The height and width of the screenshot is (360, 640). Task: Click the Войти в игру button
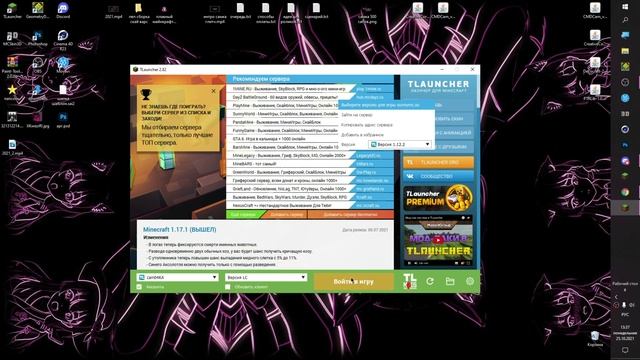[353, 281]
